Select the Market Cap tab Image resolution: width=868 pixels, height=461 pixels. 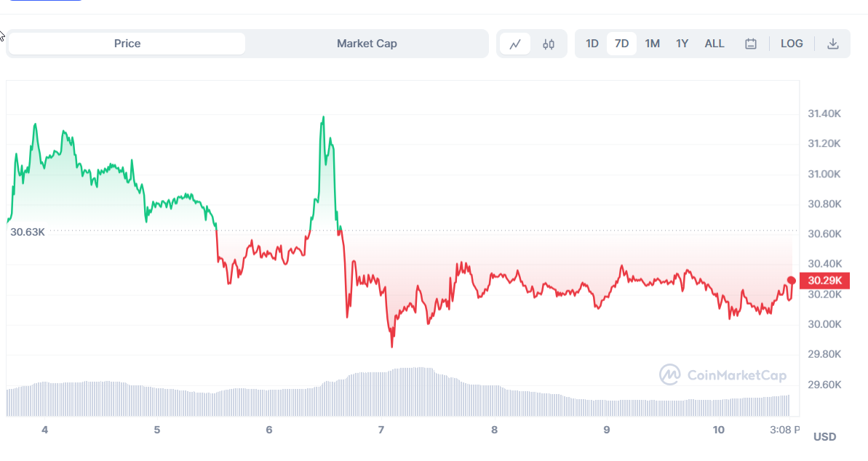(x=367, y=44)
